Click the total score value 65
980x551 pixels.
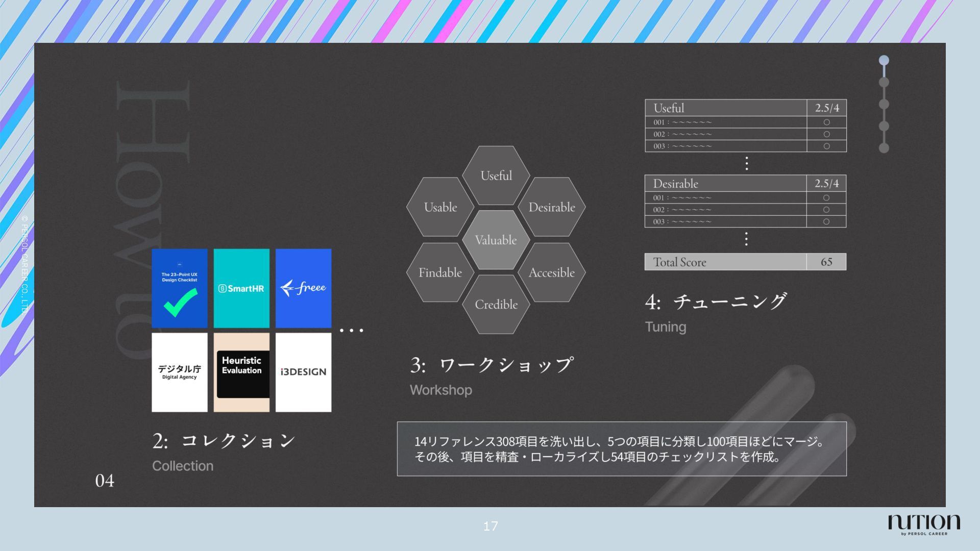[x=826, y=262]
